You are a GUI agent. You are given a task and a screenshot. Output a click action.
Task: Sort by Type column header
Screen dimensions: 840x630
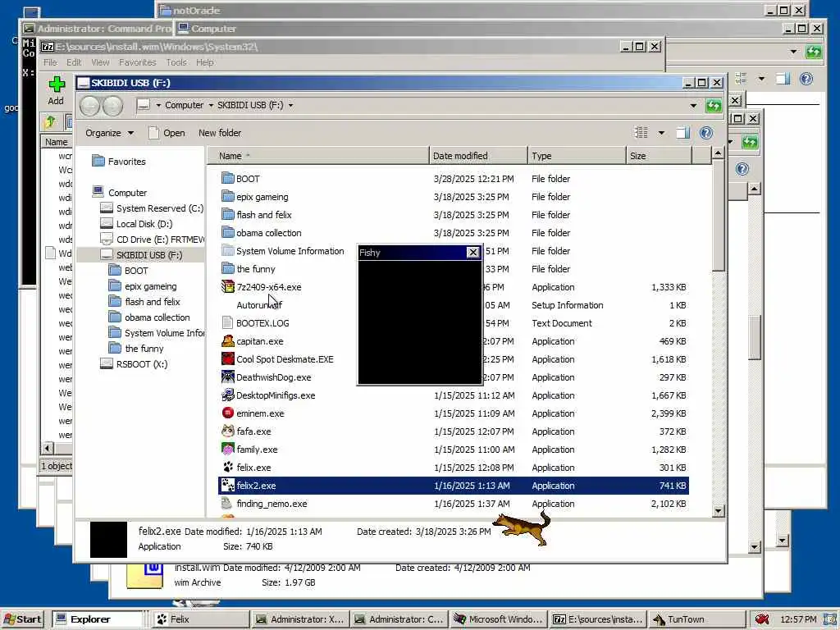point(577,156)
